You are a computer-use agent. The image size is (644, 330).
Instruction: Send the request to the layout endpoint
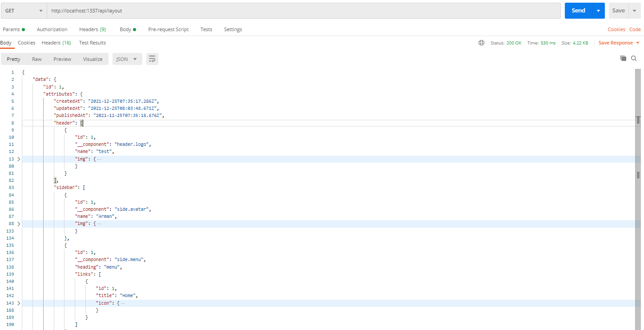point(578,10)
